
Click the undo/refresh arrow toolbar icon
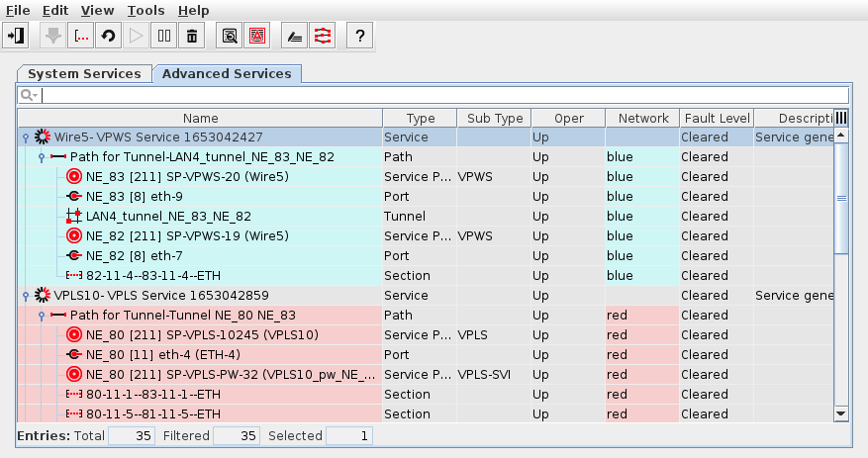point(109,37)
